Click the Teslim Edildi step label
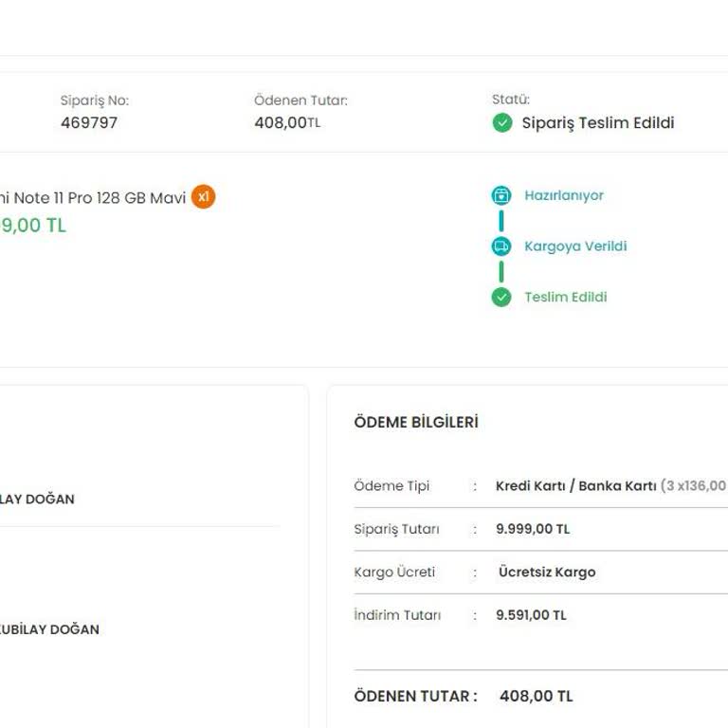 (x=566, y=297)
